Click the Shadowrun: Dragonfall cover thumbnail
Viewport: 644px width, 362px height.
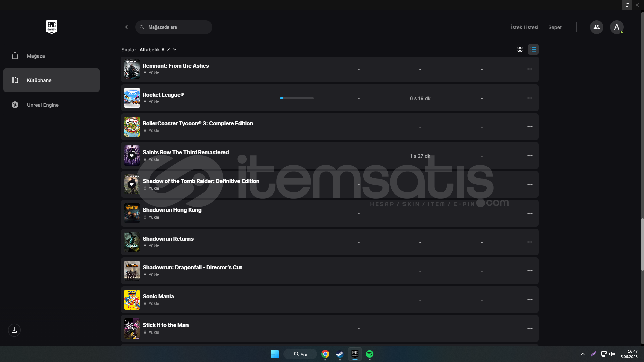click(x=132, y=271)
